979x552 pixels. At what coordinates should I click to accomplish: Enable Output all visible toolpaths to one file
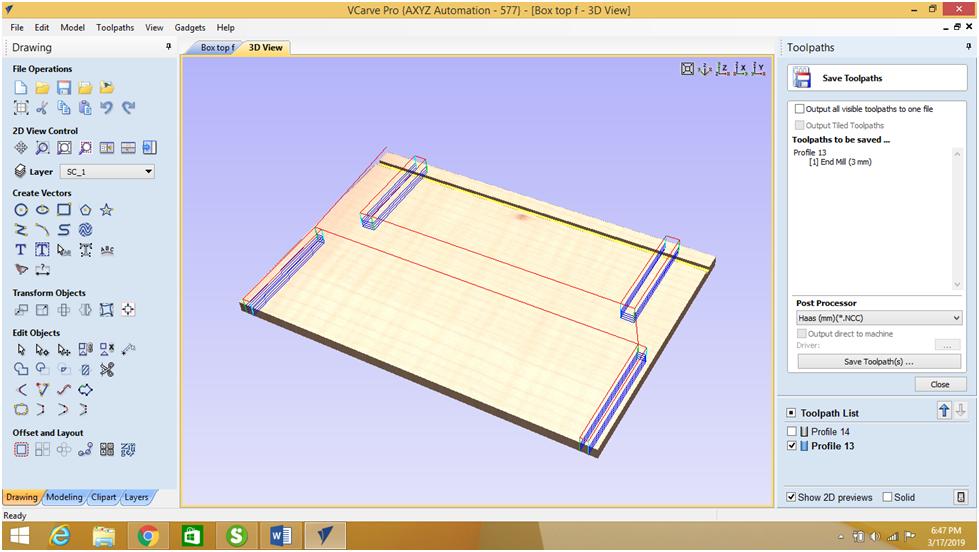[799, 109]
